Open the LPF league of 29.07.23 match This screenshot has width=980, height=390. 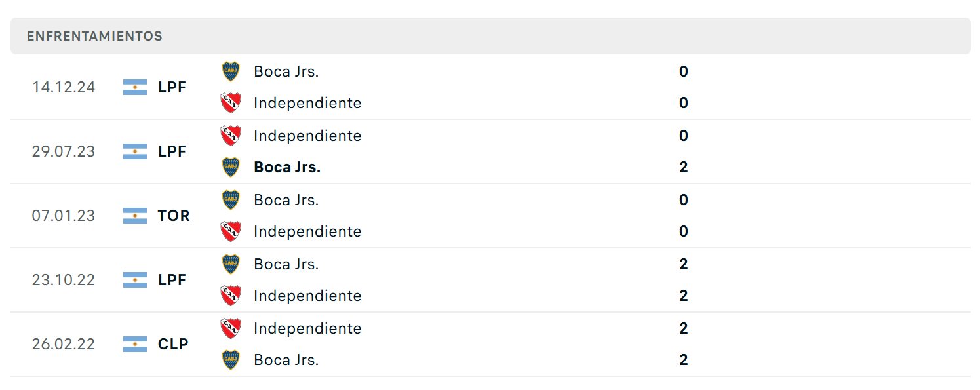click(x=172, y=151)
